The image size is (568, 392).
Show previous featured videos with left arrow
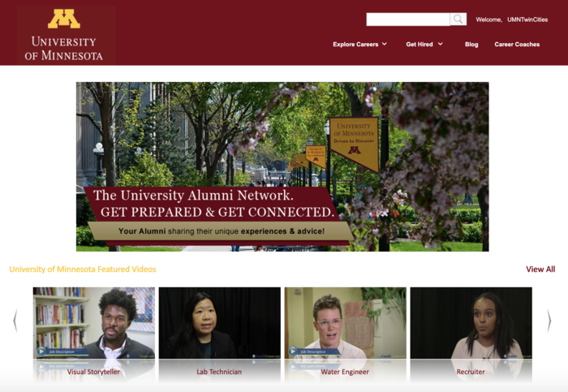15,321
